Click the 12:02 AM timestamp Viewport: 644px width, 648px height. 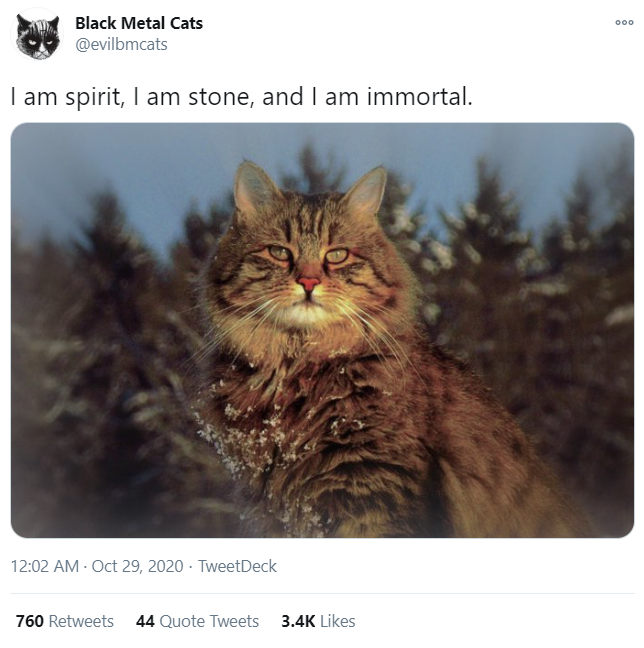coord(45,566)
